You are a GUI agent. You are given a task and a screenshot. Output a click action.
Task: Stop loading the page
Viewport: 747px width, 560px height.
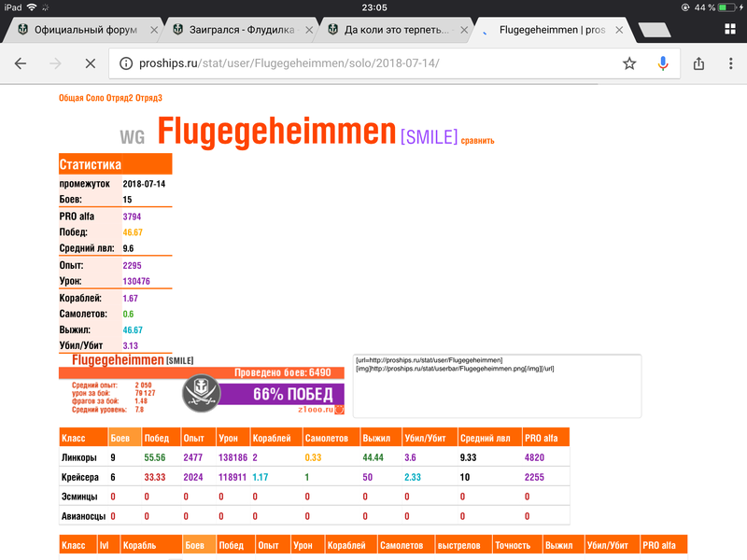tap(90, 63)
